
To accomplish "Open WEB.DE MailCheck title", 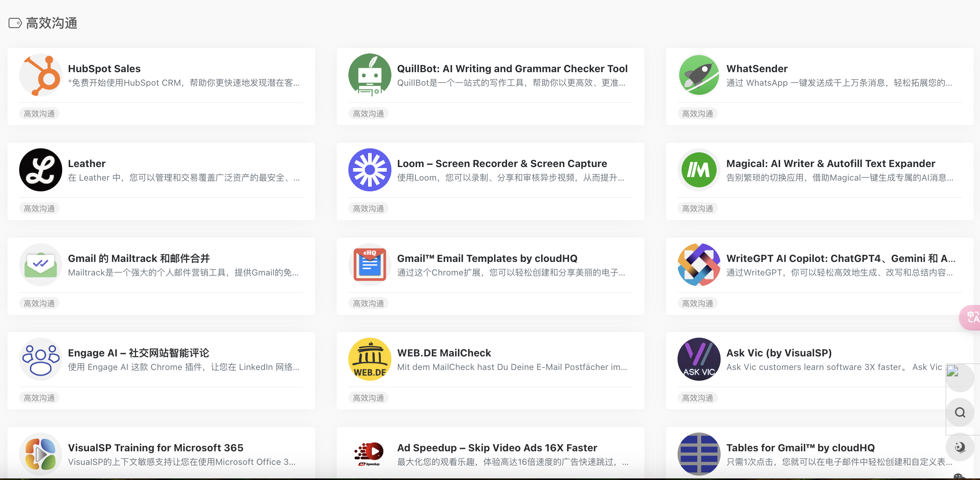I will [444, 353].
